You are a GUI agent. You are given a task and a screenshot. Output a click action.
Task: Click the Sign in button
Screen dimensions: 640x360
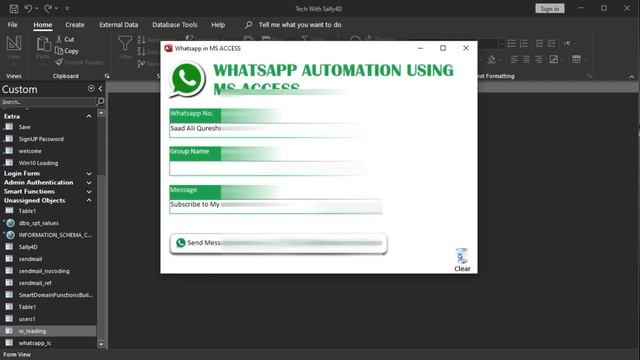click(550, 9)
